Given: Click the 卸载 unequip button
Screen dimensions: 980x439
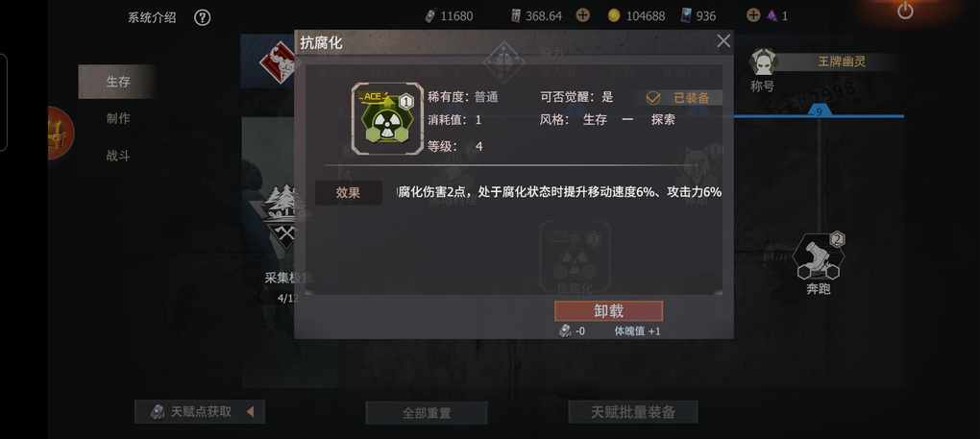Looking at the screenshot, I should point(608,311).
